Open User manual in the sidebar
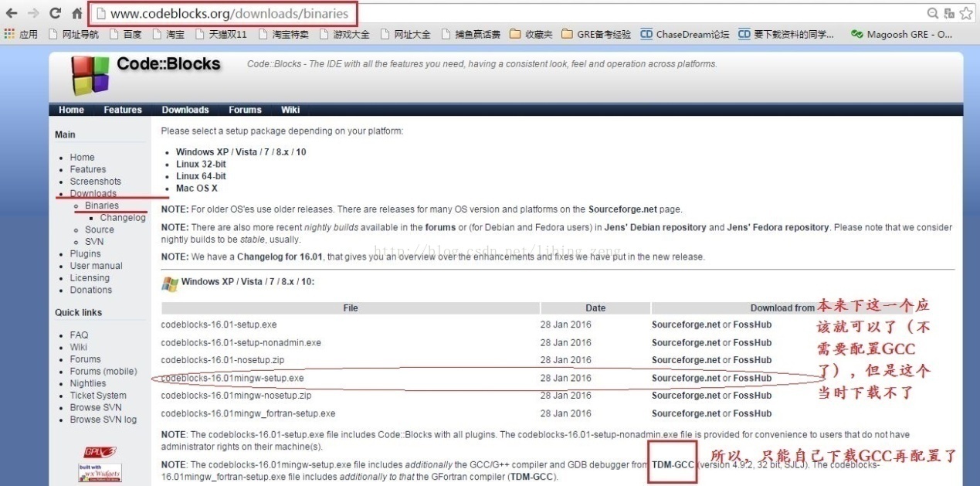The height and width of the screenshot is (486, 980). point(96,266)
